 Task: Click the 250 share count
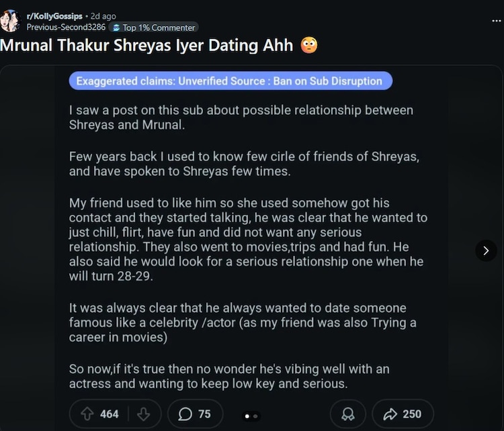pos(412,414)
